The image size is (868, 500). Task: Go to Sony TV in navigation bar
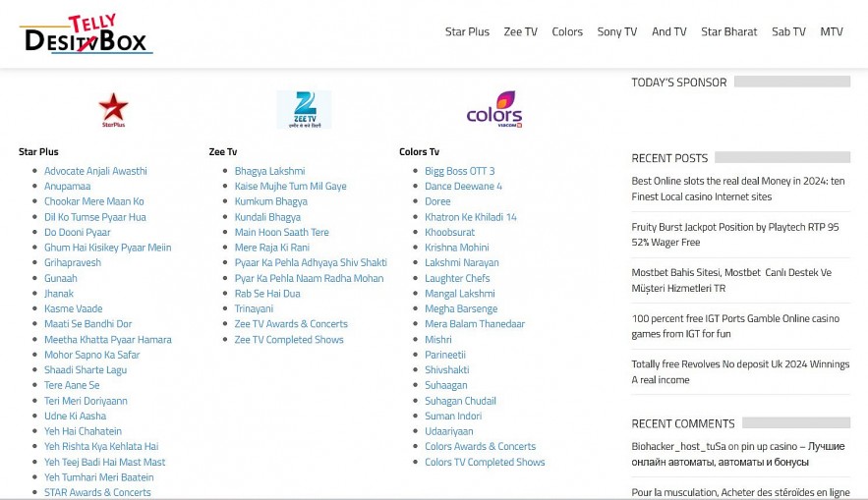coord(617,31)
